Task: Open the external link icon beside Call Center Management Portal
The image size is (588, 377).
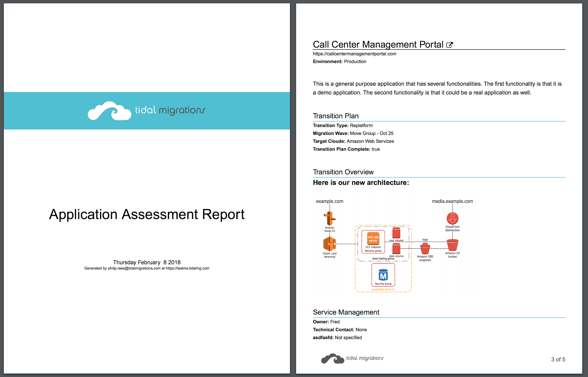Action: click(x=449, y=45)
